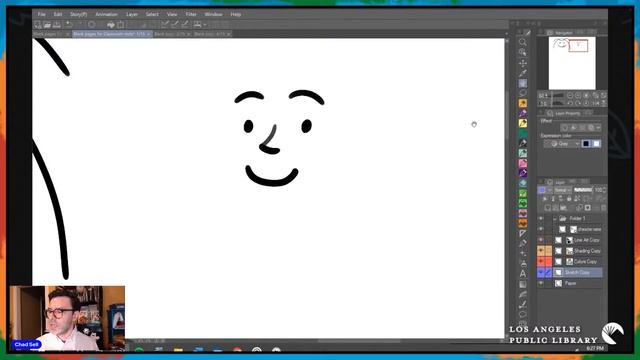Click Navigator zoom out minus icon
Image resolution: width=640 pixels, height=360 pixels.
[x=570, y=96]
